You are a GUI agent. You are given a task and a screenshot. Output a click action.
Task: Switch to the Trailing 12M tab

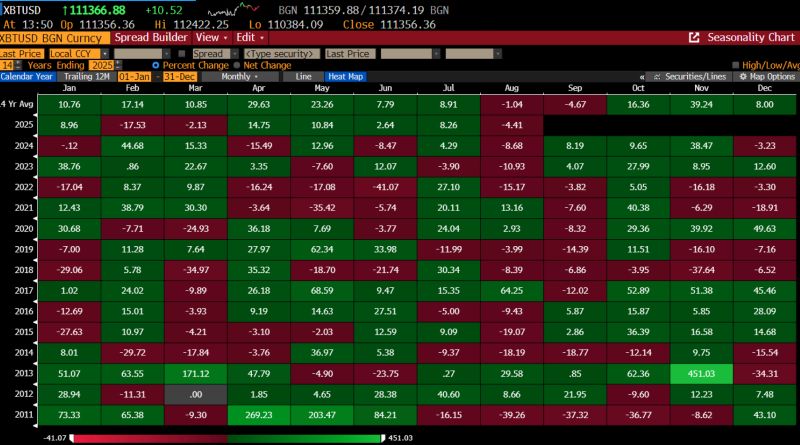coord(86,77)
